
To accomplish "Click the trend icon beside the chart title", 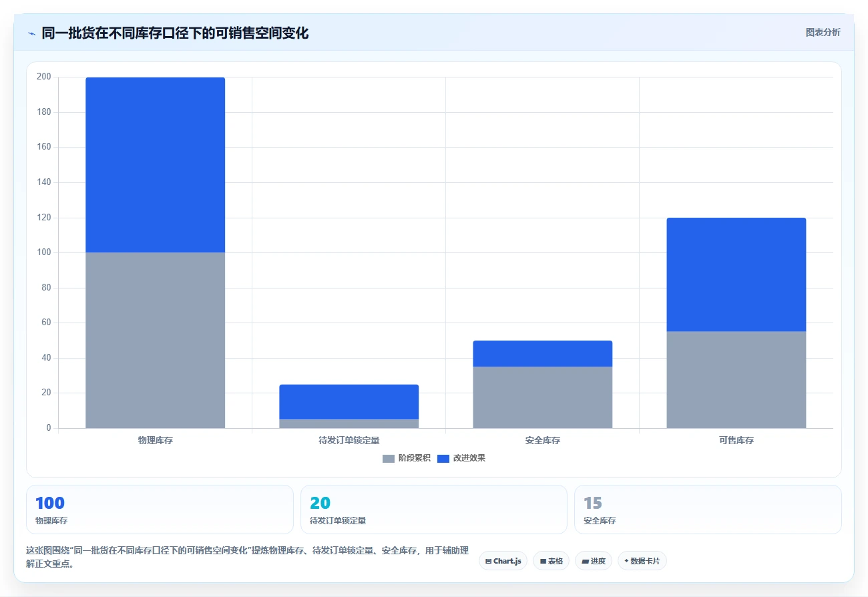I will (x=31, y=33).
